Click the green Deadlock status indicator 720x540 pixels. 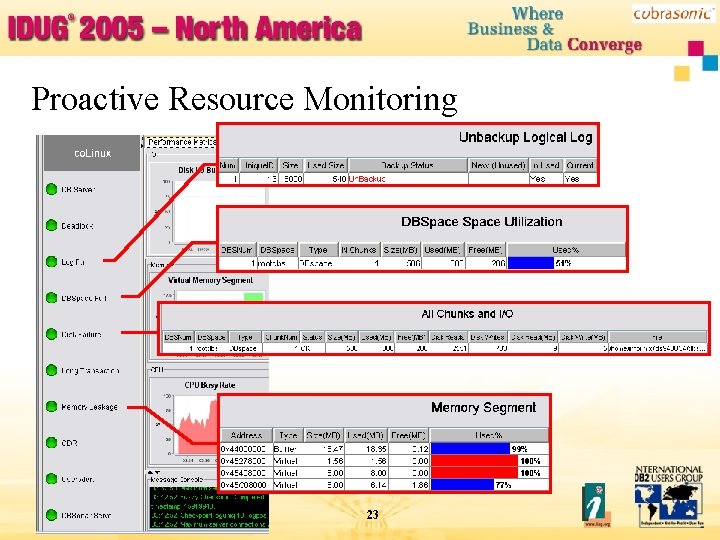point(51,225)
